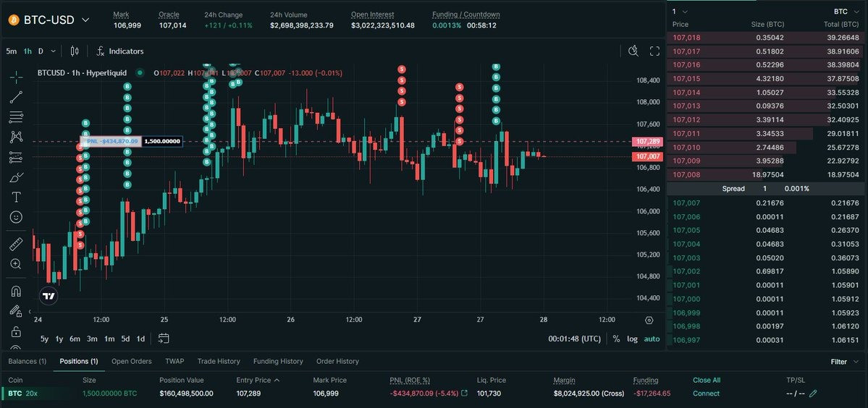Select the crosshair cursor tool
Image resolution: width=868 pixels, height=408 pixels.
point(16,77)
